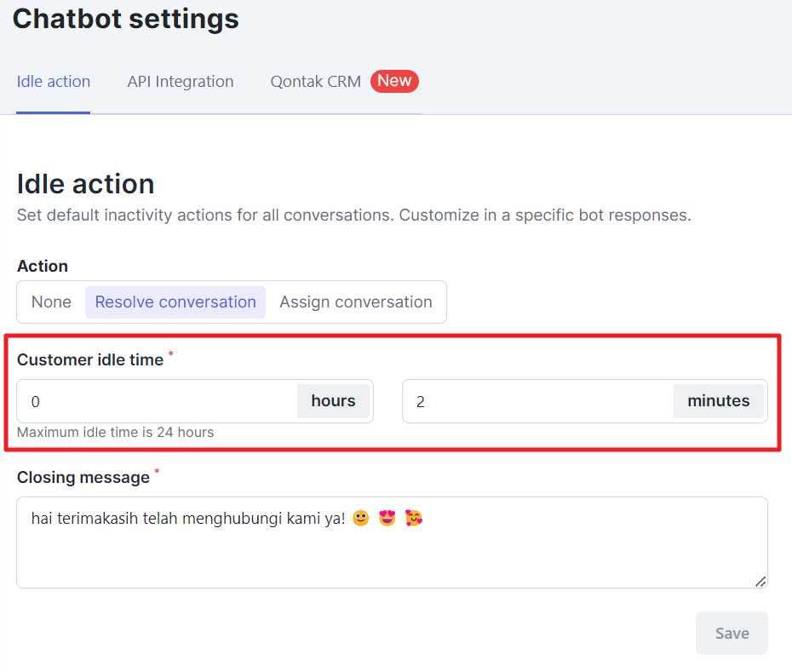
Task: Focus the customer idle hours input
Action: [157, 402]
